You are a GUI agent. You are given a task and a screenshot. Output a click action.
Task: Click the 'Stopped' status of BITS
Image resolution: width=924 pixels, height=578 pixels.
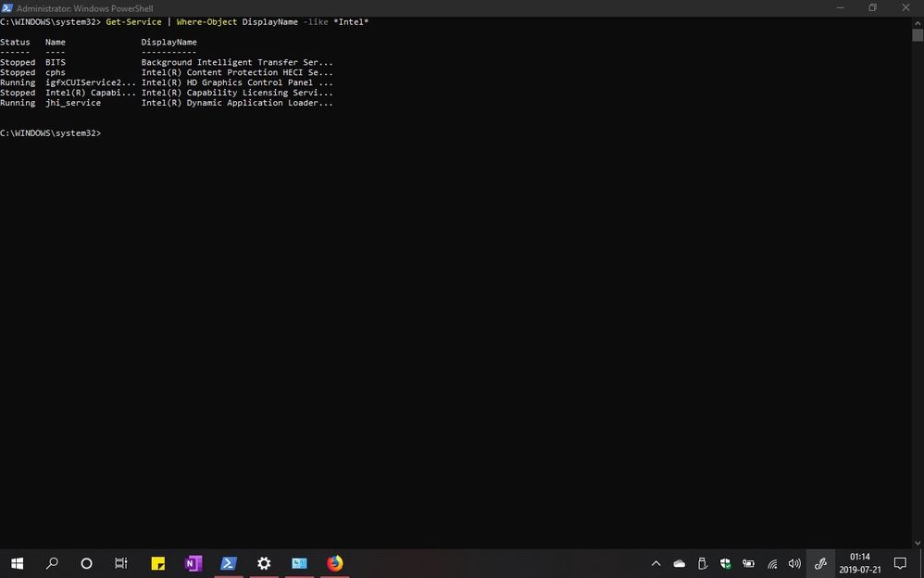coord(18,62)
